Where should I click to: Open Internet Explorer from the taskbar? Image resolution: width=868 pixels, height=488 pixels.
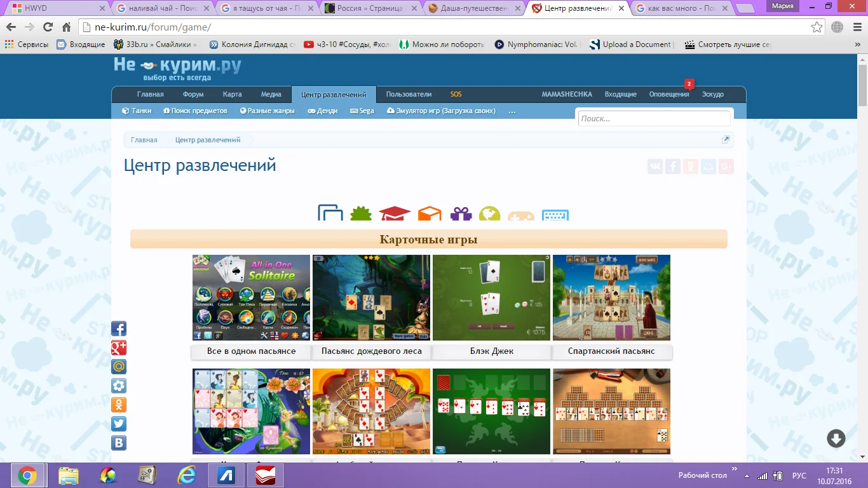(x=187, y=475)
